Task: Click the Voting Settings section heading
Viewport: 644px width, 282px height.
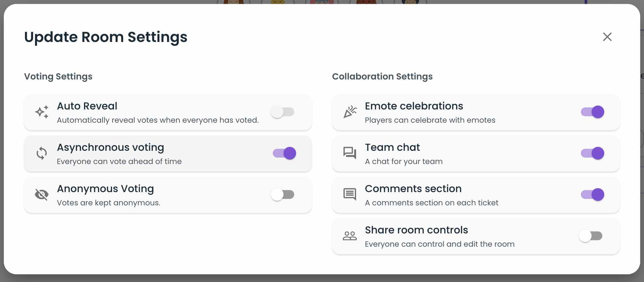Action: 58,76
